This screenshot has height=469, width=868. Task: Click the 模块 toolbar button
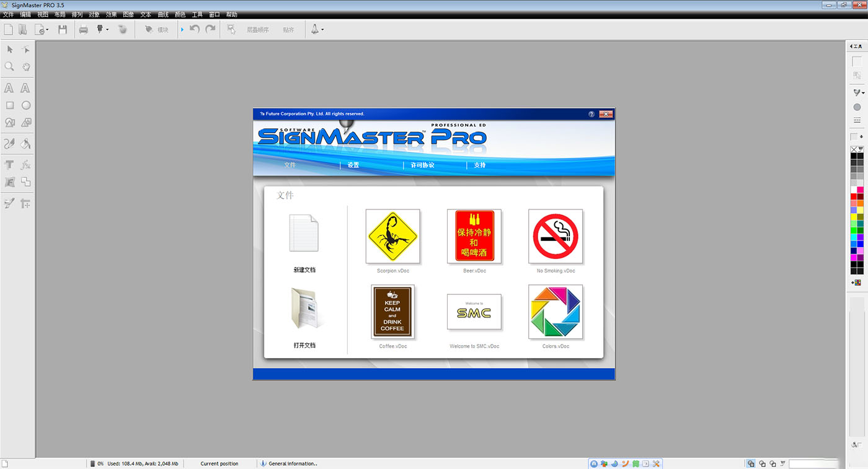pyautogui.click(x=157, y=30)
